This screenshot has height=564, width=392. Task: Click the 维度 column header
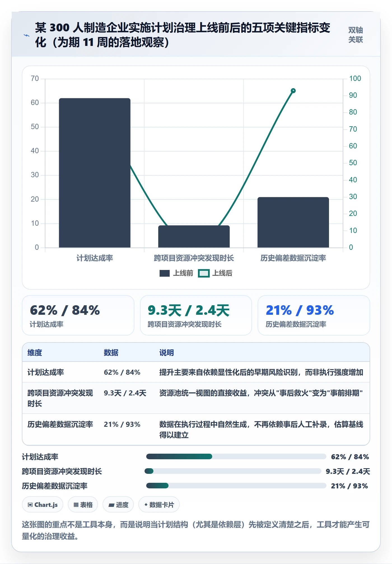(x=35, y=353)
